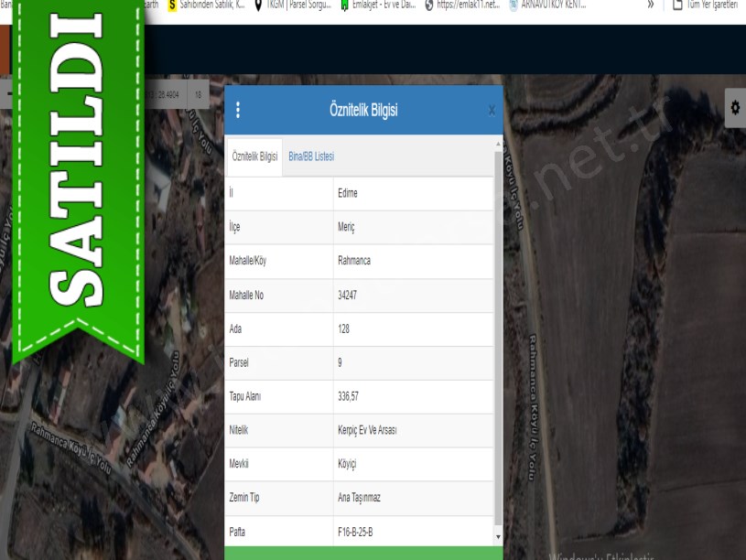
Task: Click the F16-B-25-B Pafta value
Action: [355, 531]
